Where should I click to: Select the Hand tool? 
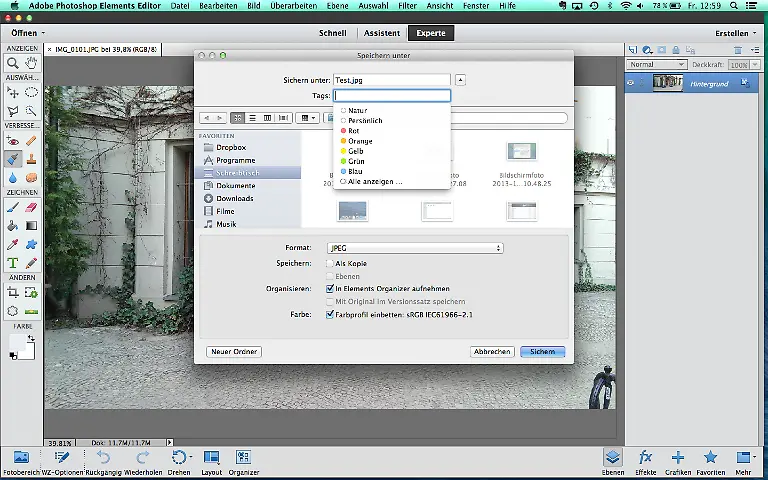click(31, 63)
